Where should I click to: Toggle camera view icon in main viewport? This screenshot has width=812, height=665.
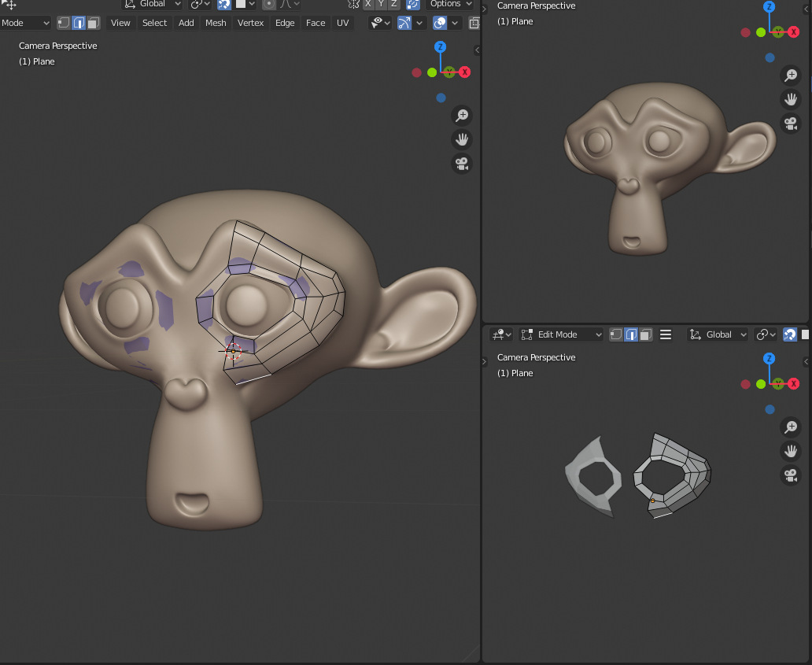point(462,164)
